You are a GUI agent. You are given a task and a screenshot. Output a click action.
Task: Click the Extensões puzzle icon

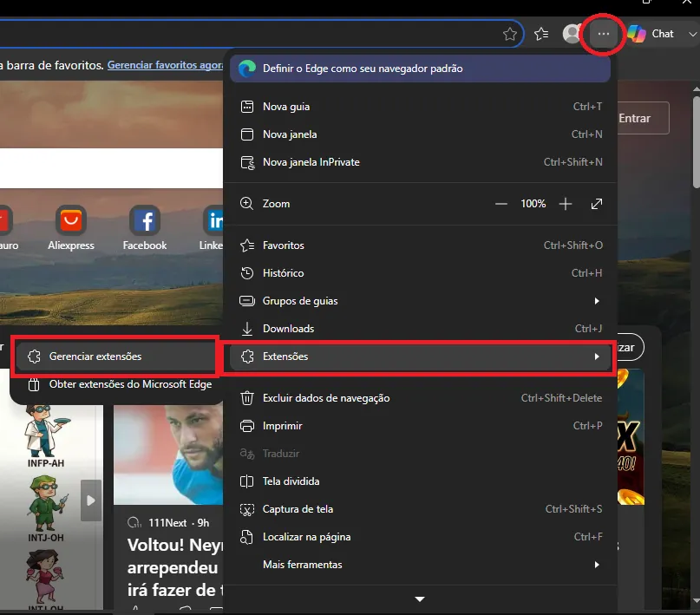[247, 357]
